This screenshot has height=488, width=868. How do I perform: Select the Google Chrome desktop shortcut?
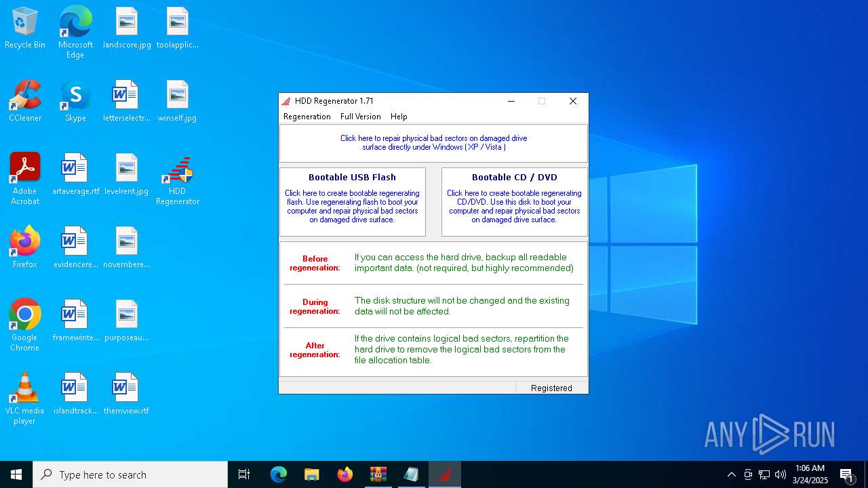(x=25, y=325)
